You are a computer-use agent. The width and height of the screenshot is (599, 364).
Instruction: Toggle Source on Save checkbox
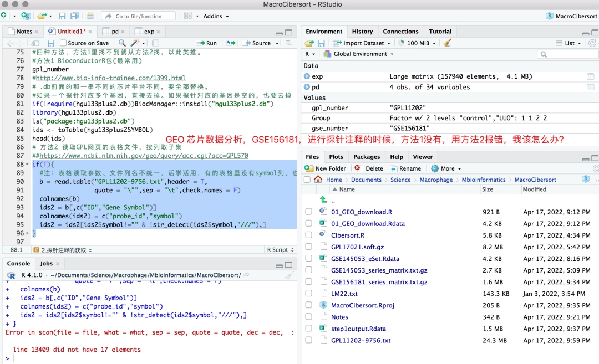click(x=63, y=43)
